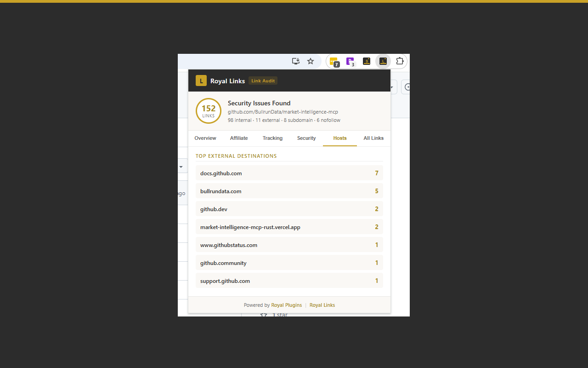Viewport: 588px width, 368px height.
Task: Click the Royal Links footer link
Action: click(x=322, y=305)
